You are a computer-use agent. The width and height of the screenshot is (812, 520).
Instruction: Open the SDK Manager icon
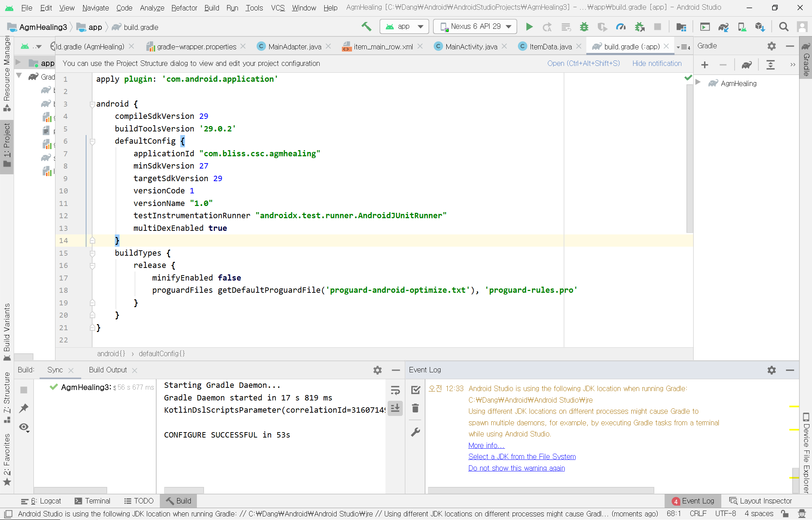pos(760,27)
